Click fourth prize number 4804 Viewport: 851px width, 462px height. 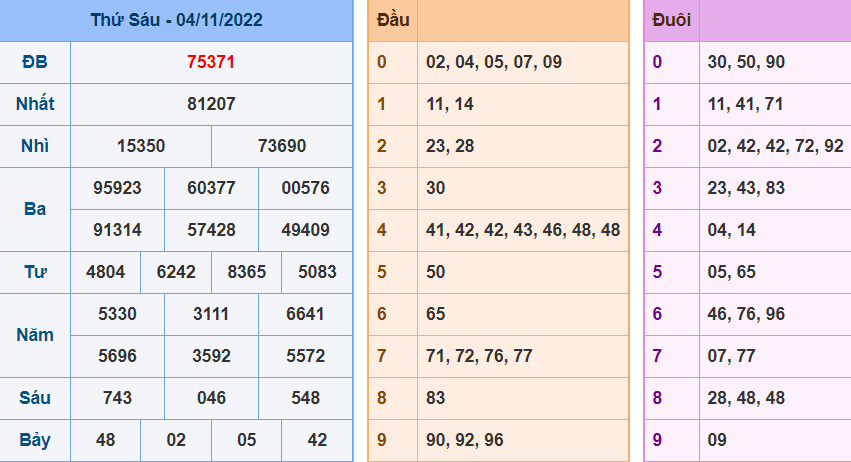click(105, 272)
